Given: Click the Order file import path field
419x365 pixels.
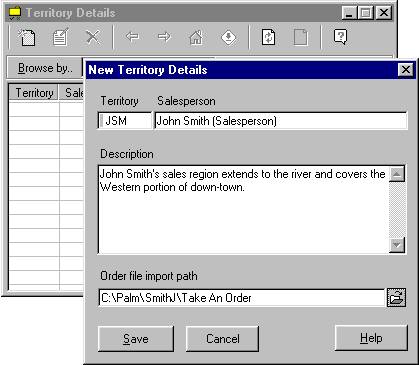Looking at the screenshot, I should tap(242, 297).
